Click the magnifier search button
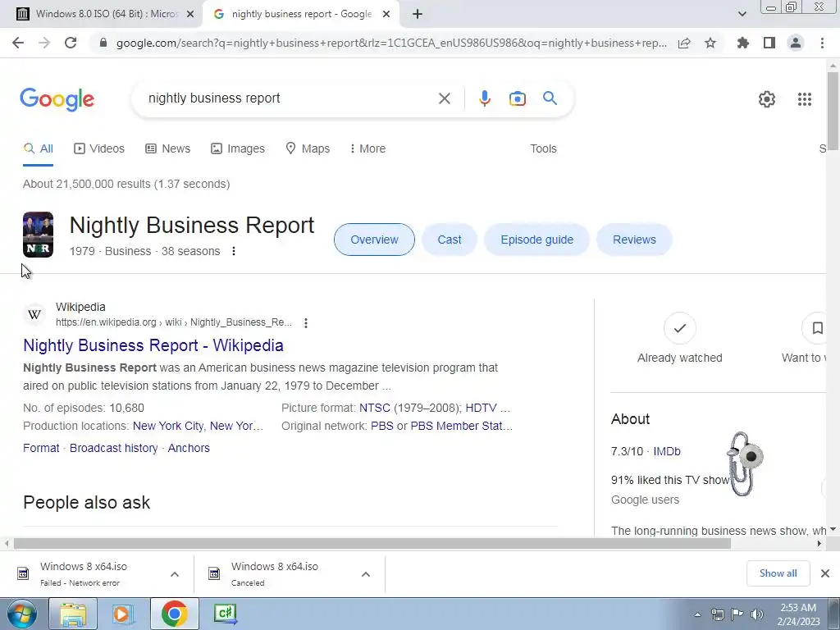 point(550,98)
